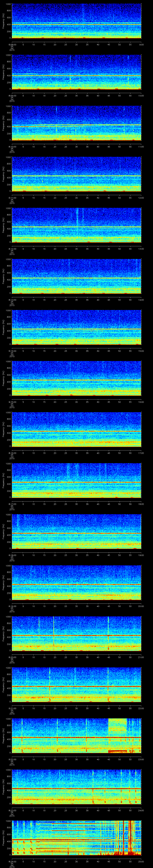This screenshot has height=868, width=153.
Task: Select the spectrogram panel beginning at 8:19:00
Action: (76, 582)
